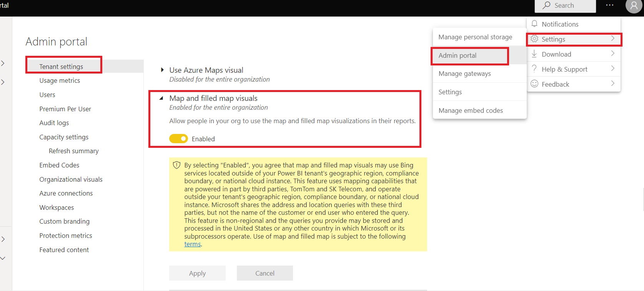Open Capacity settings section
The height and width of the screenshot is (291, 644).
coord(64,137)
